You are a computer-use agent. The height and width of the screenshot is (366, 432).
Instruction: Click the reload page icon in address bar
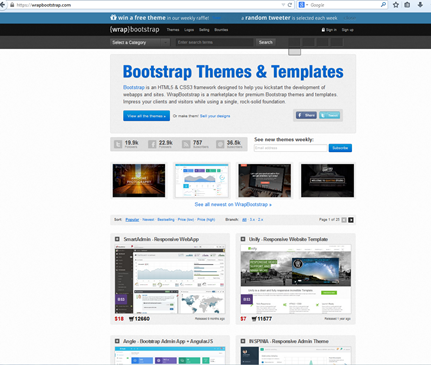click(290, 5)
